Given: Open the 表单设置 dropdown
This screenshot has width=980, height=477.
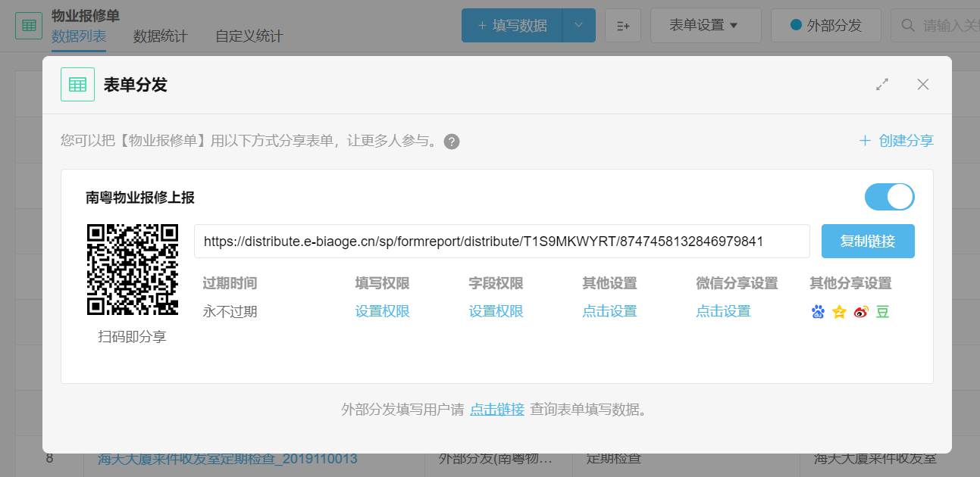Looking at the screenshot, I should click(706, 26).
